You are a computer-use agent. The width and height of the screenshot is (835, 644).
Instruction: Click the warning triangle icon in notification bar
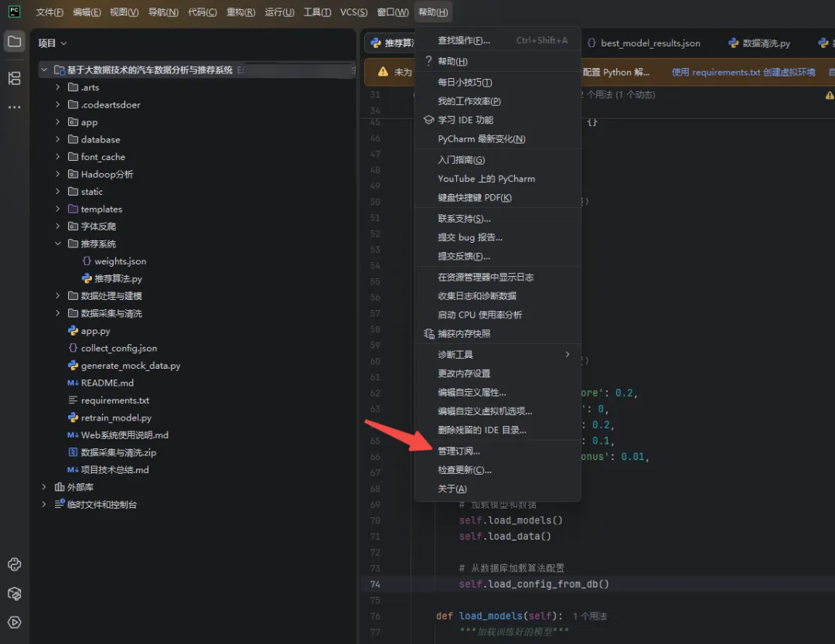(x=383, y=72)
